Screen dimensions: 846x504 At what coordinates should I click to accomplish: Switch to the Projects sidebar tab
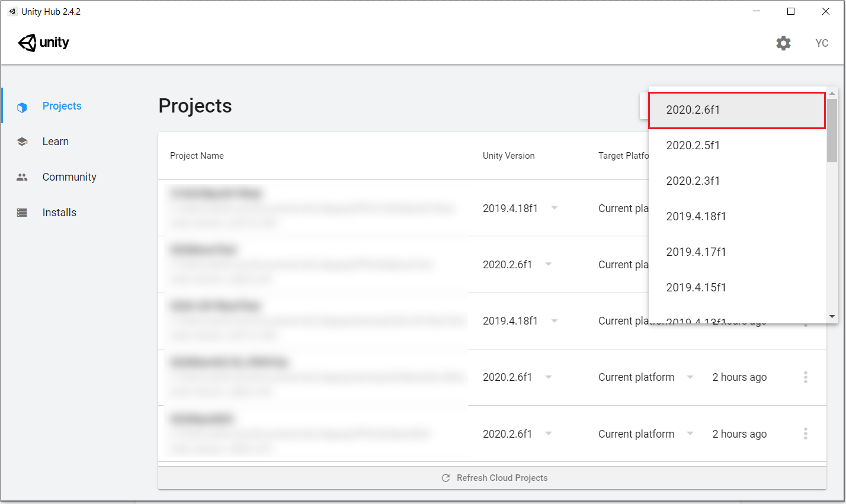[62, 106]
